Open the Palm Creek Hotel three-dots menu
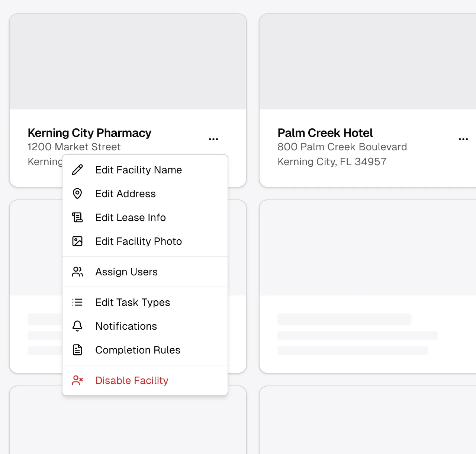 [x=463, y=139]
